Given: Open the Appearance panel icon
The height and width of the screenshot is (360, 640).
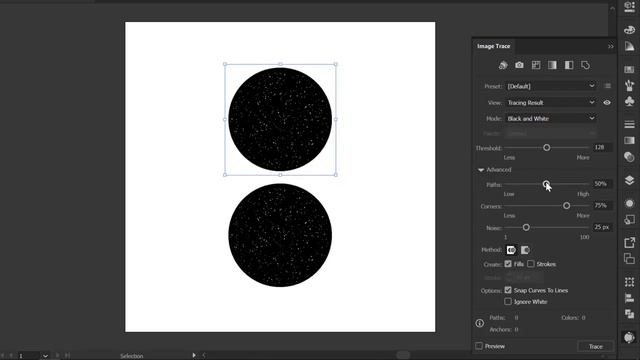Looking at the screenshot, I should coord(629,203).
